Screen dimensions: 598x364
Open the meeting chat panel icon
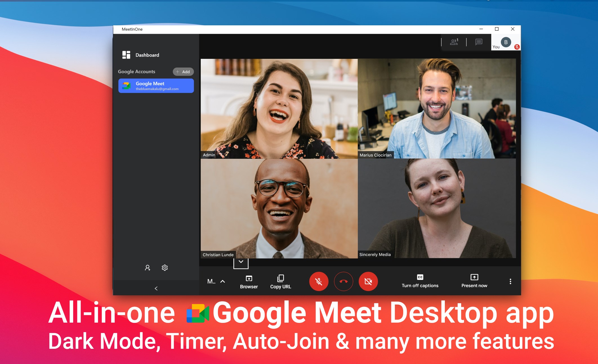[479, 42]
